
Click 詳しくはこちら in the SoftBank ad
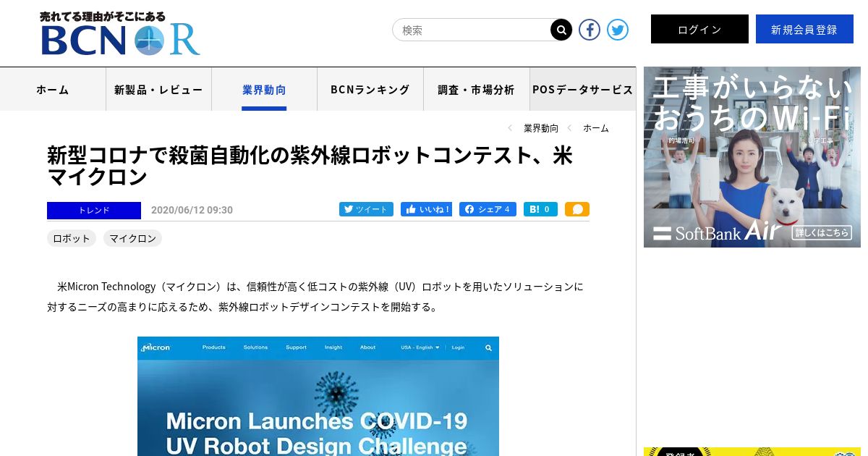click(822, 232)
